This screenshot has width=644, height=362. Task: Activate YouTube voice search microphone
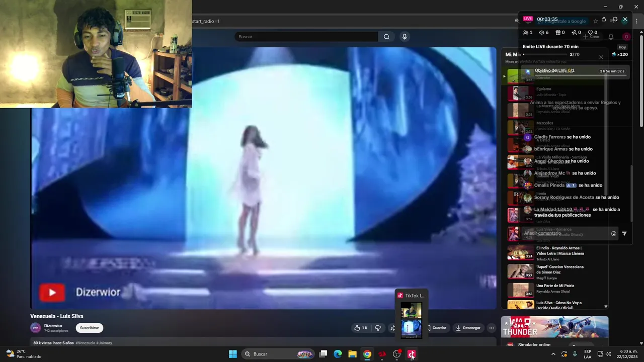tap(405, 37)
